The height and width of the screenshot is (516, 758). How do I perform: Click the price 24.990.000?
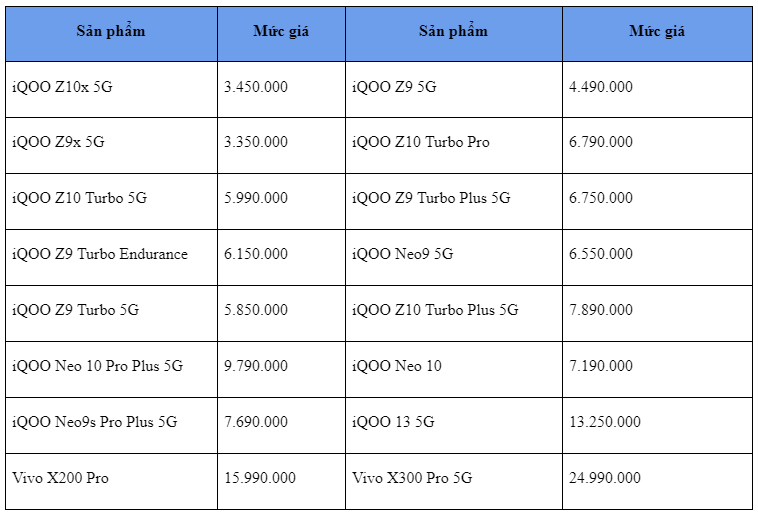pos(605,478)
